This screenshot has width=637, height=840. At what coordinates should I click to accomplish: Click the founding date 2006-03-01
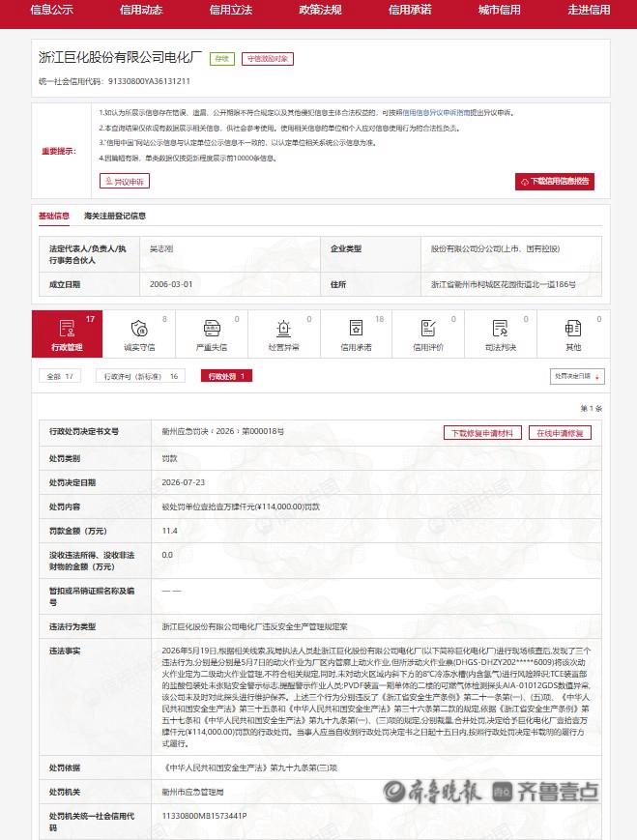tap(171, 284)
